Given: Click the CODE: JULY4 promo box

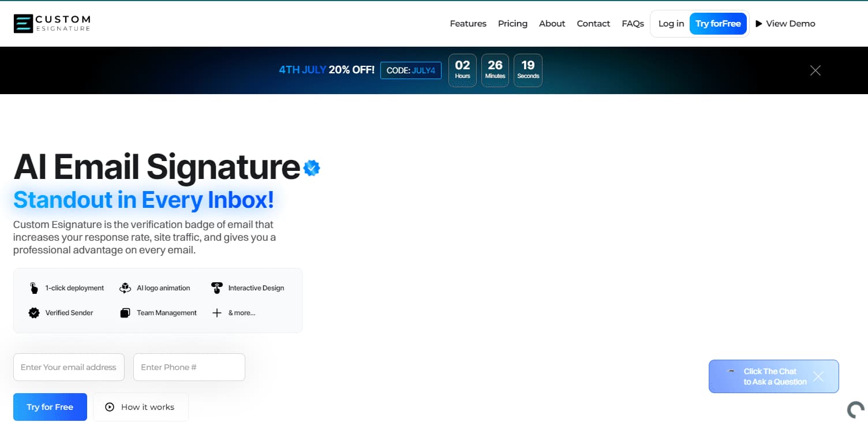Looking at the screenshot, I should point(411,70).
